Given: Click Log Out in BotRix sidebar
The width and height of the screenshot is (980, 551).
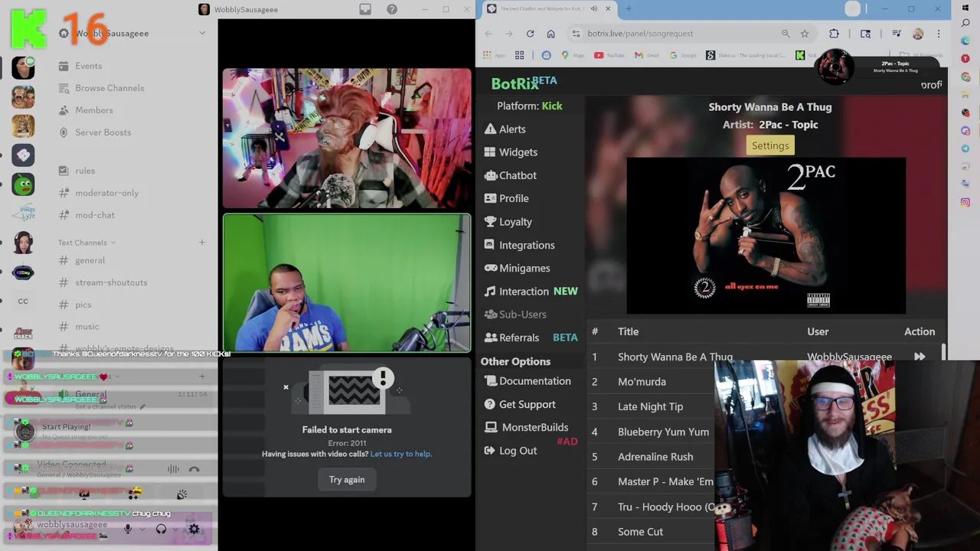Looking at the screenshot, I should pyautogui.click(x=511, y=451).
